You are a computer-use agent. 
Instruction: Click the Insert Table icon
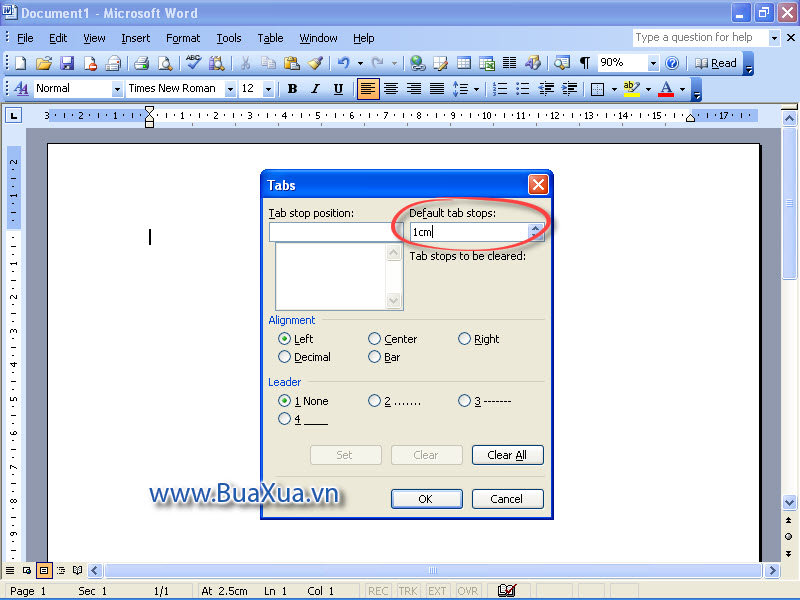tap(464, 63)
